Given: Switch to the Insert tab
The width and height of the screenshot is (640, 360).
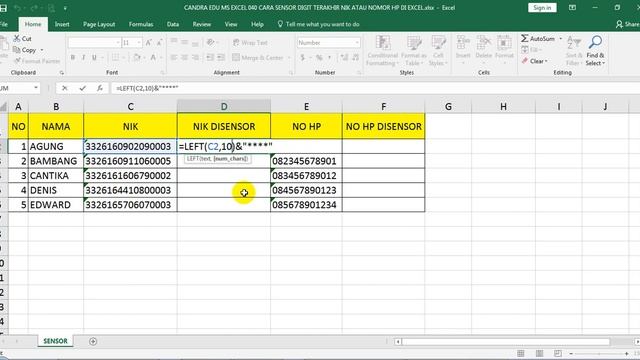Looking at the screenshot, I should pos(62,24).
